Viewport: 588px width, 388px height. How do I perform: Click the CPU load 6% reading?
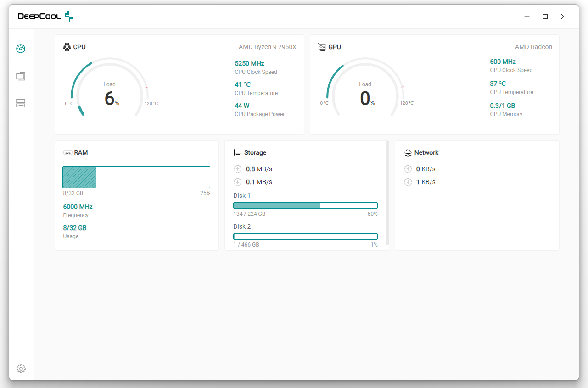(112, 98)
